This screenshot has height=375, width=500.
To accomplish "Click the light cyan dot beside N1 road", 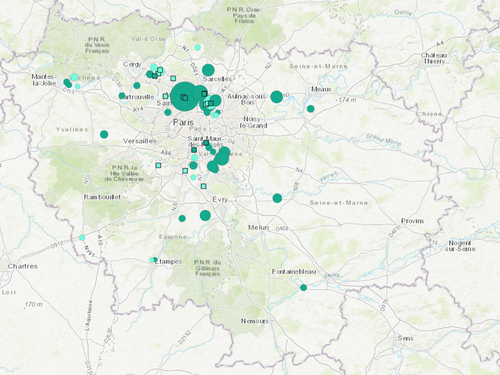I will 197,47.
